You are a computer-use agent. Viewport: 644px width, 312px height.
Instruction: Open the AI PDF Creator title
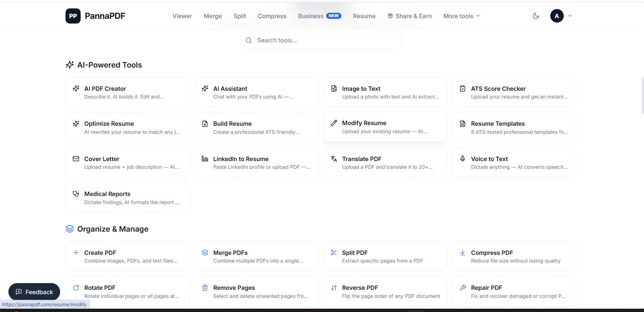tap(105, 89)
